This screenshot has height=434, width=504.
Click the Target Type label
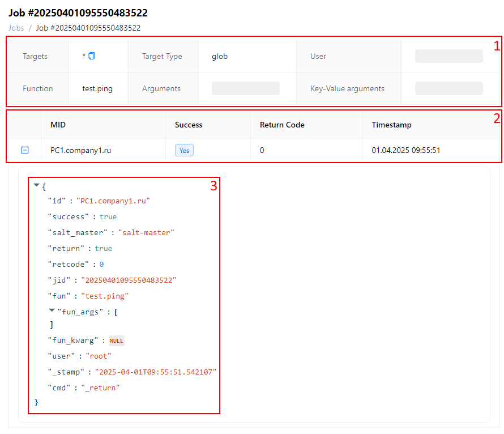(x=162, y=56)
